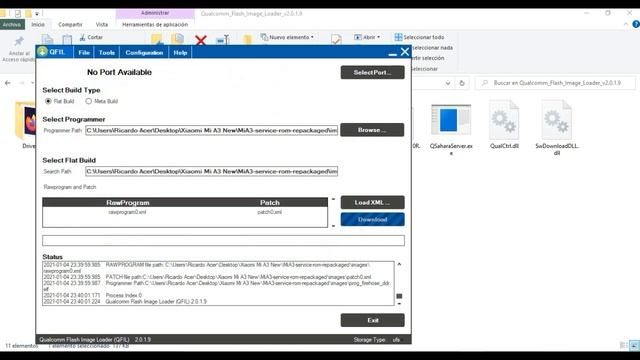Expand the Explorer address history dropdown

click(x=448, y=83)
